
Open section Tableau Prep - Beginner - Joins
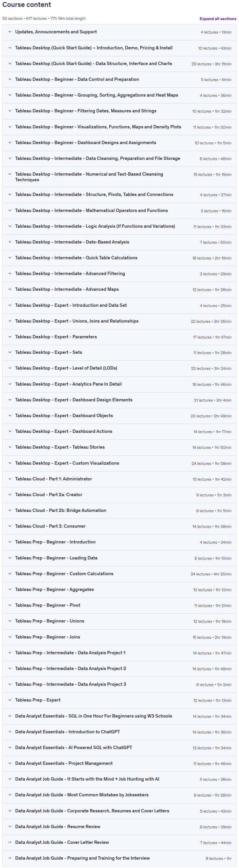119,637
